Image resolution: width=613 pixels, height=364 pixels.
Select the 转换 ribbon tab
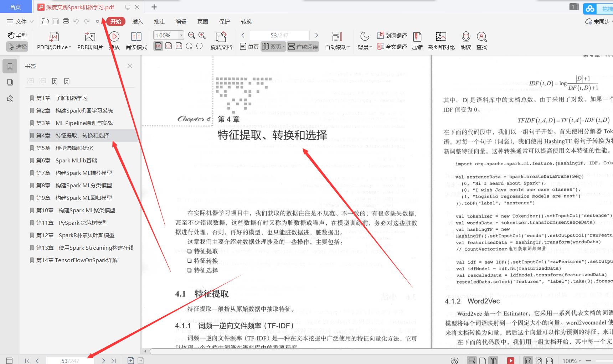point(246,21)
